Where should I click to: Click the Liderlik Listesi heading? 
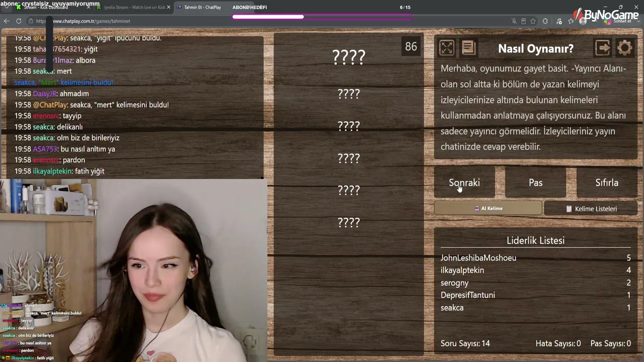tap(535, 240)
